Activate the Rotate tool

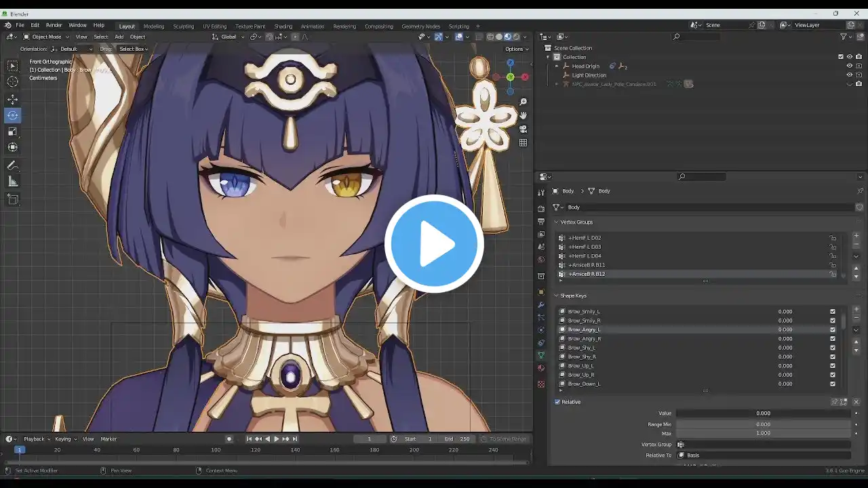tap(13, 115)
